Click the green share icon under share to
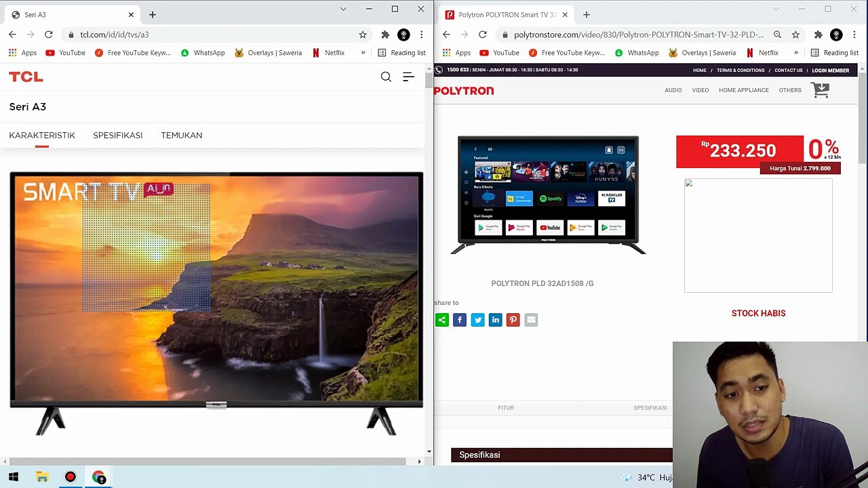868x488 pixels. [442, 320]
